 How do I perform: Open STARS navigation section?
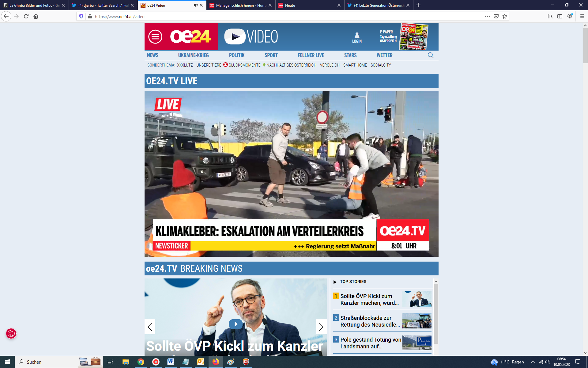(350, 55)
